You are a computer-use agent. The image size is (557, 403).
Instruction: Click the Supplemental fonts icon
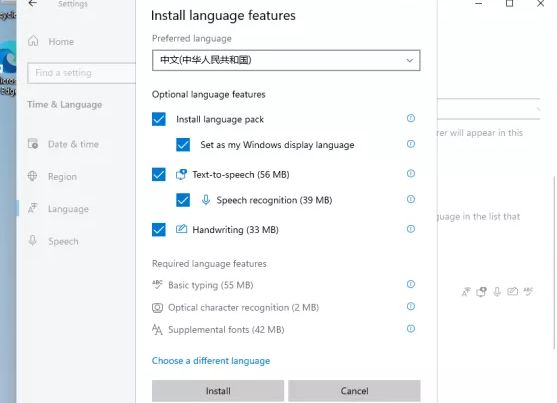pos(157,329)
